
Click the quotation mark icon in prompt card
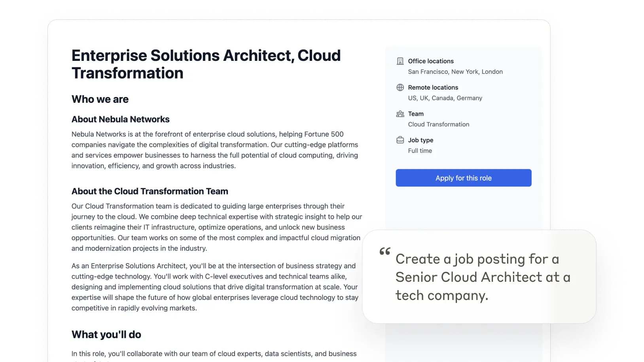coord(385,251)
